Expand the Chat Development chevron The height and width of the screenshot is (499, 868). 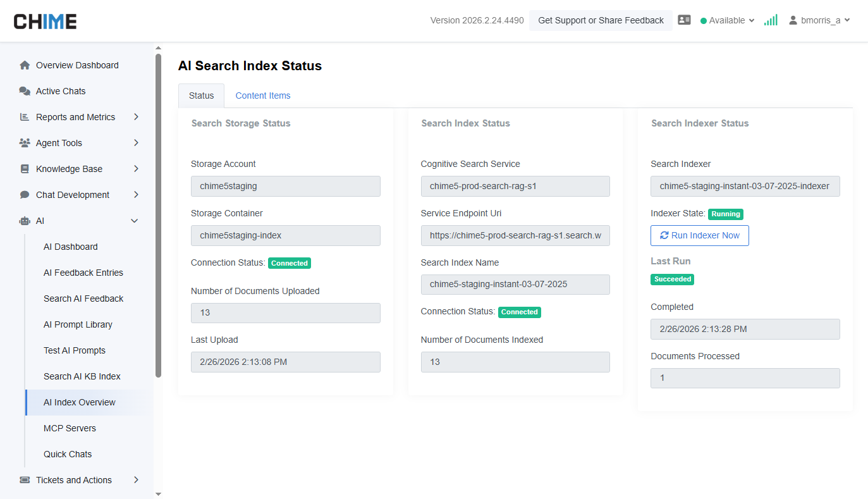pyautogui.click(x=136, y=195)
